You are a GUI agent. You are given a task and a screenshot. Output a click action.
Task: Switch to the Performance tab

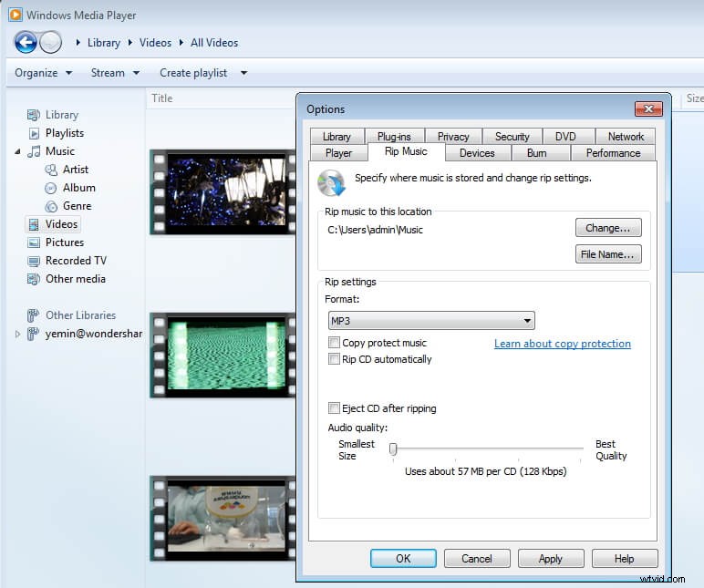(x=613, y=153)
